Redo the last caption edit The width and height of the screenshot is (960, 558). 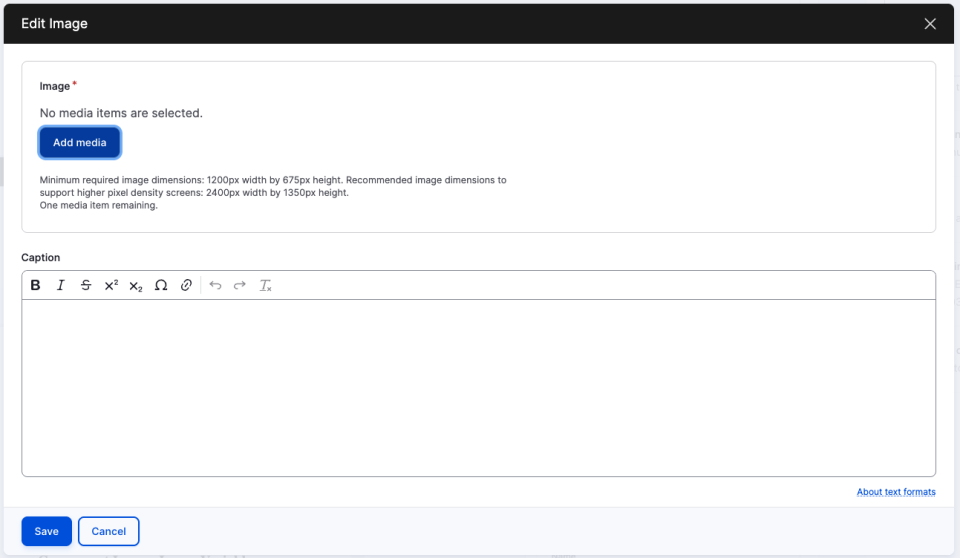240,285
